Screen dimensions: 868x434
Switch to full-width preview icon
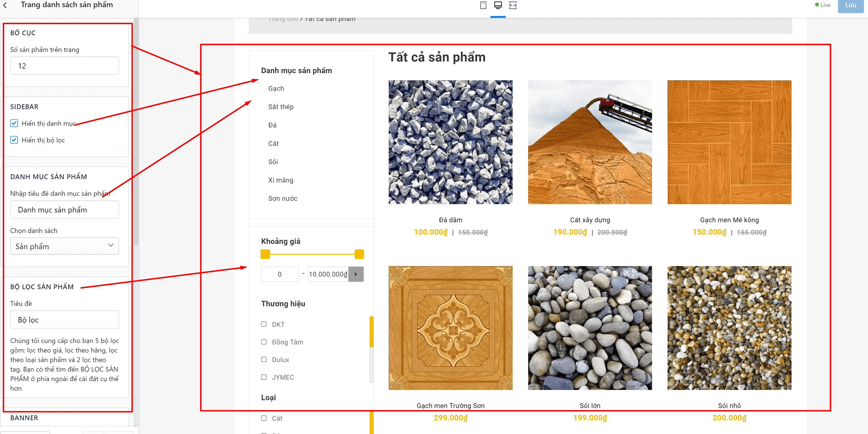(513, 5)
